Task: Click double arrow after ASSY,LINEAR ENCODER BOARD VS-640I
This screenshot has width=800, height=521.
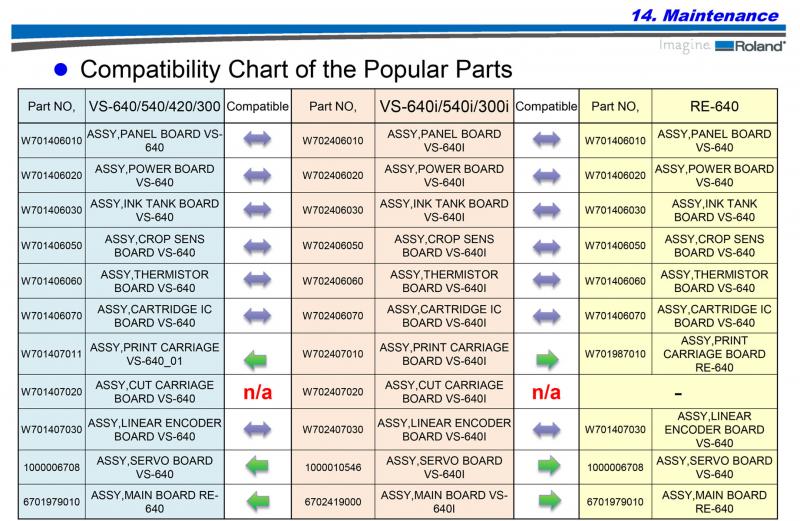Action: pos(546,430)
